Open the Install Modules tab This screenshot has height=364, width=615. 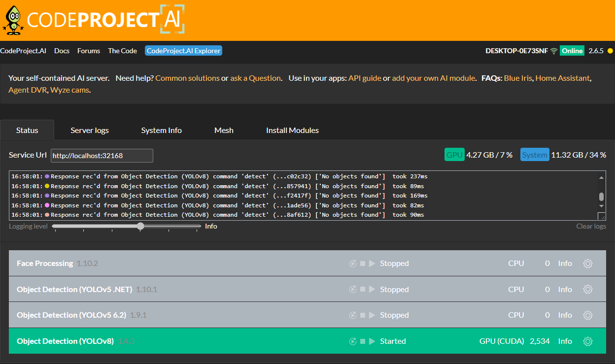point(292,131)
